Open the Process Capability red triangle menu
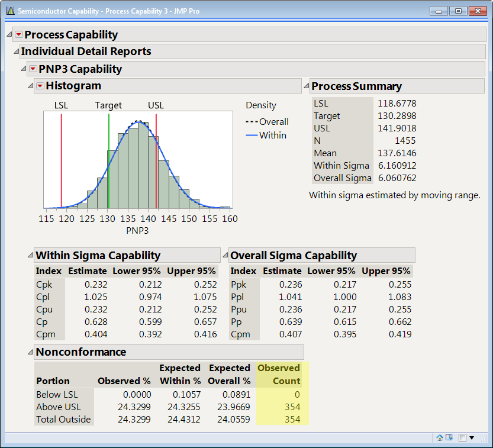The height and width of the screenshot is (448, 493). [x=19, y=34]
